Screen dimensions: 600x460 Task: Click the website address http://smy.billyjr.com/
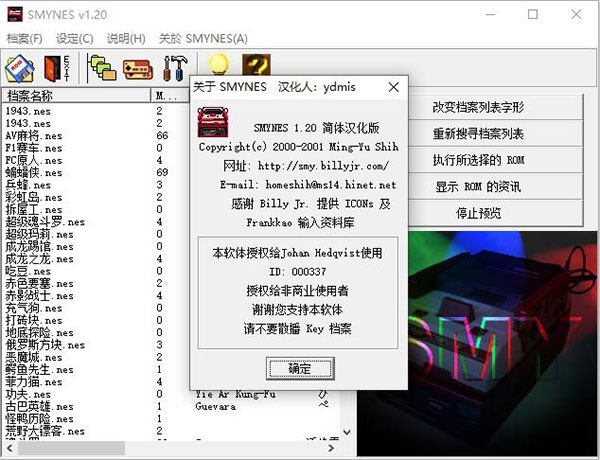point(323,166)
